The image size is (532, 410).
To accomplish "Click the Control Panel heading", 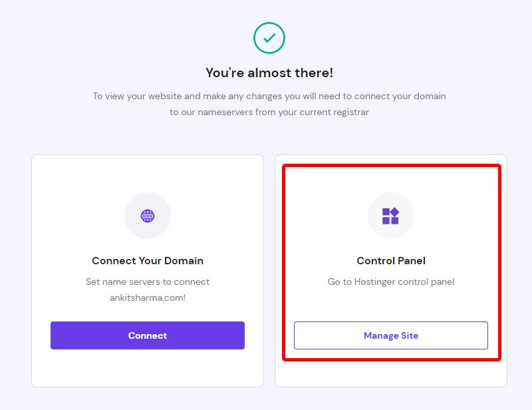I will (391, 260).
